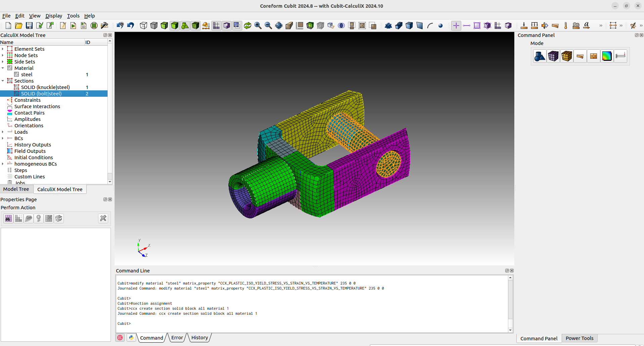The width and height of the screenshot is (644, 346).
Task: Click the Undo icon in the toolbar
Action: (131, 25)
